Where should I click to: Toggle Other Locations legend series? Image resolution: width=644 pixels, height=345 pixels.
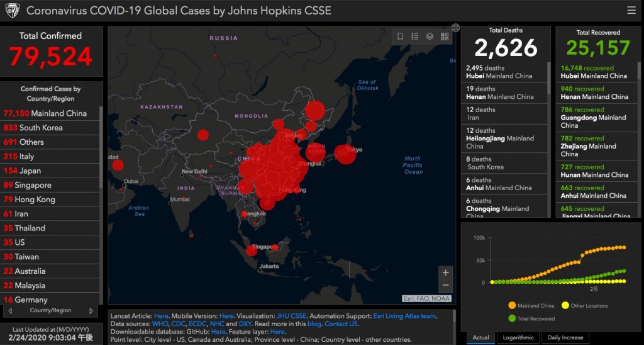click(x=584, y=305)
